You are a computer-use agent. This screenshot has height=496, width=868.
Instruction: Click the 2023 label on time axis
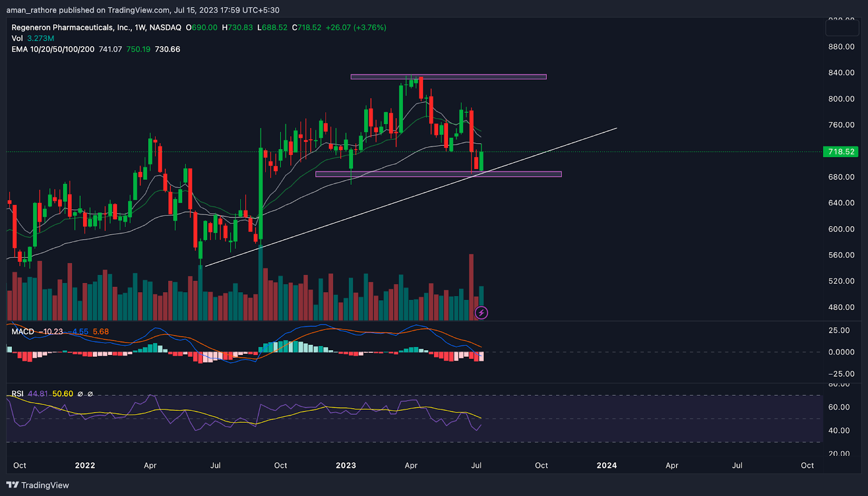(x=346, y=466)
